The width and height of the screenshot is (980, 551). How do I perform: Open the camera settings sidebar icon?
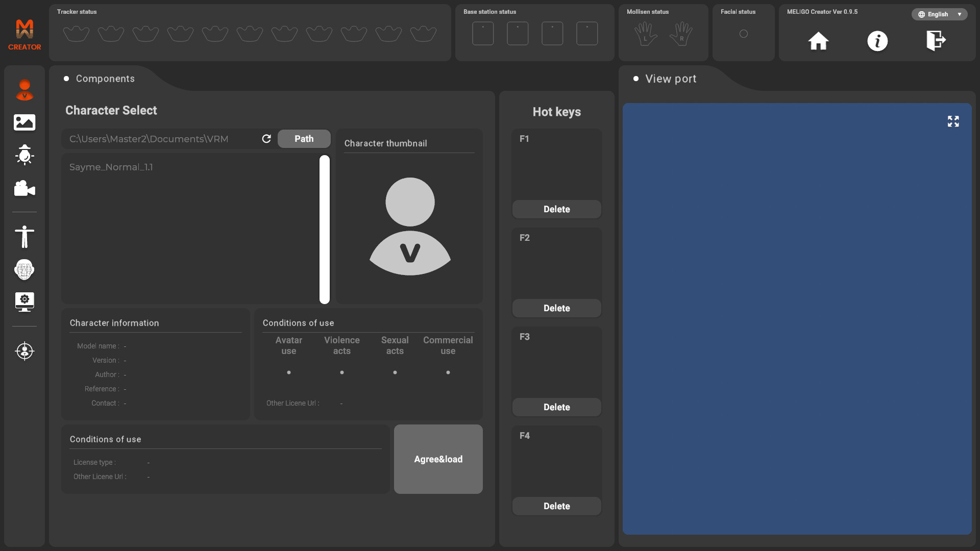[x=24, y=188]
